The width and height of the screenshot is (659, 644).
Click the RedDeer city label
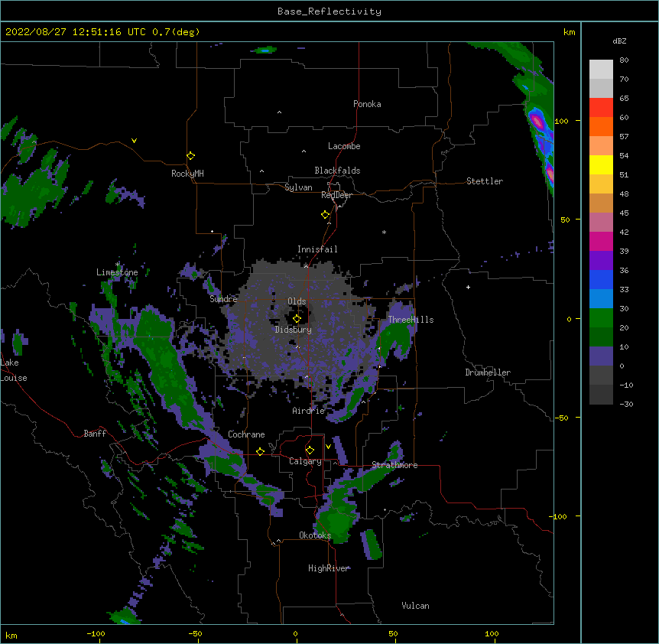pos(336,195)
